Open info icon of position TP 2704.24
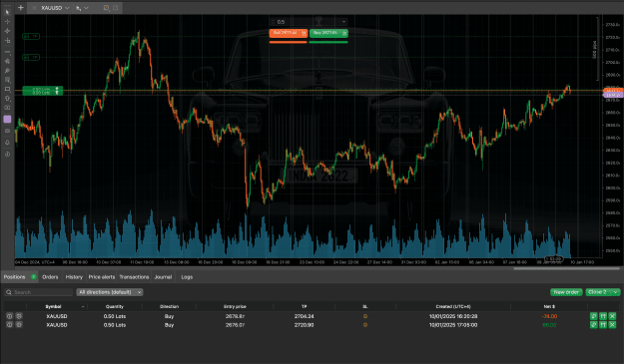Screen dimensions: 624x364 click(10, 316)
